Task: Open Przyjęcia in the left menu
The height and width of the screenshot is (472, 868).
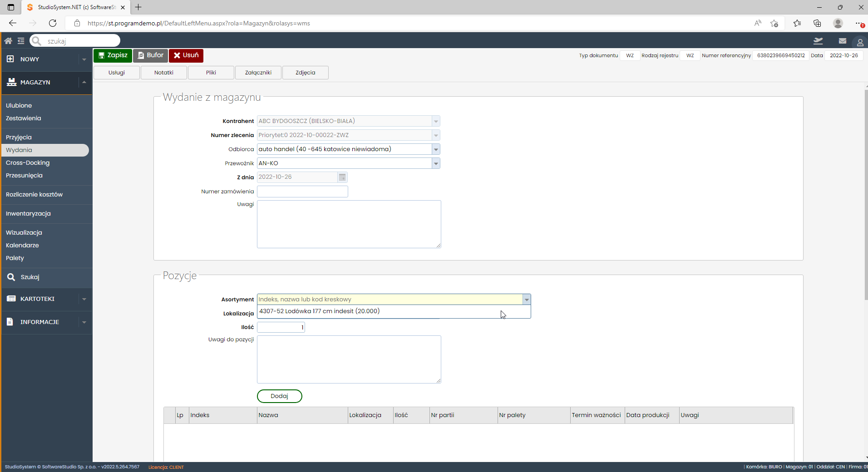Action: pyautogui.click(x=19, y=138)
